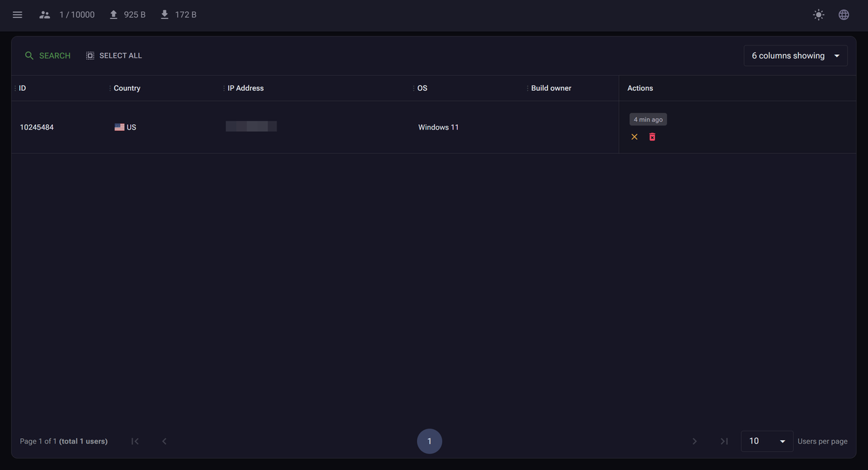Open the language globe icon
Image resolution: width=868 pixels, height=470 pixels.
pos(844,15)
